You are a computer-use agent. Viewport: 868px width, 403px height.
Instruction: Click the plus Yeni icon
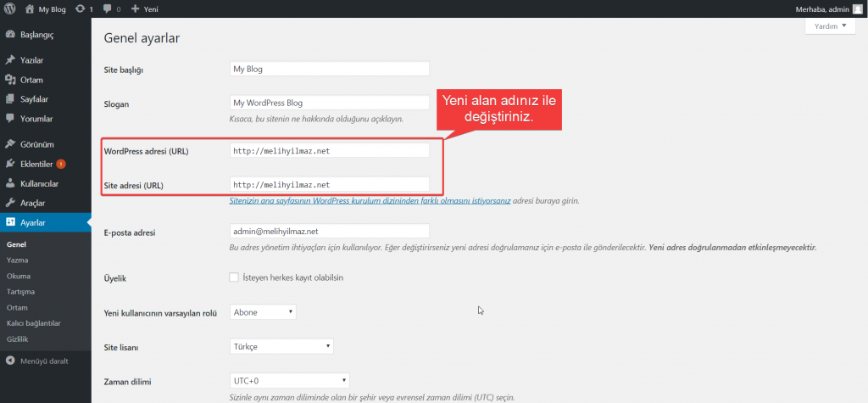click(136, 9)
